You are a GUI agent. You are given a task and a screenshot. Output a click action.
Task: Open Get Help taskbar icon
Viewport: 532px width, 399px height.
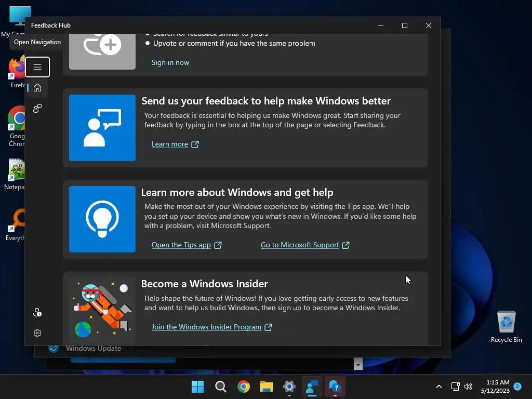pos(335,387)
